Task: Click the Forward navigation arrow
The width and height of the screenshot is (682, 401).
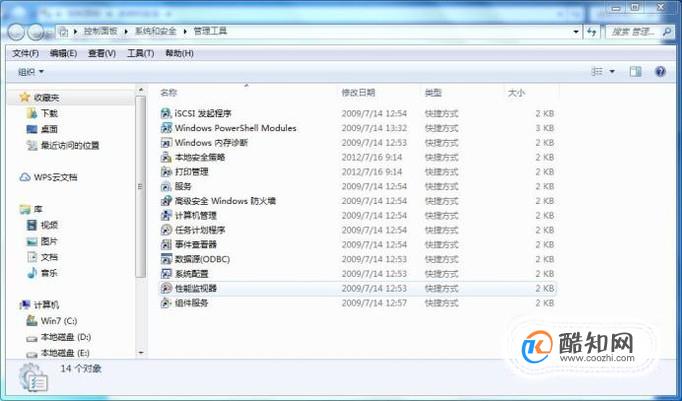Action: point(36,32)
